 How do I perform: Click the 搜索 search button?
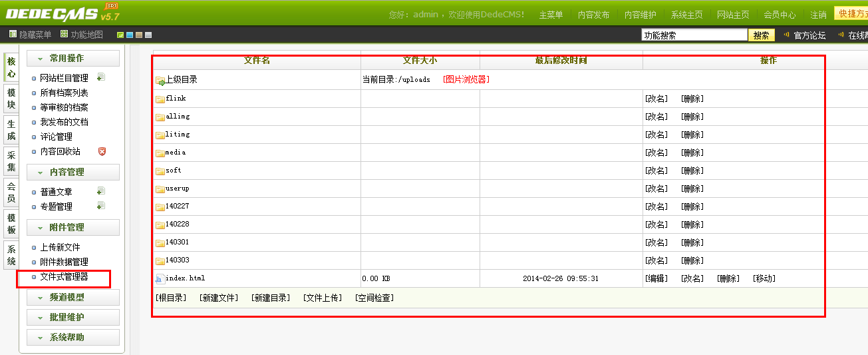pos(762,35)
